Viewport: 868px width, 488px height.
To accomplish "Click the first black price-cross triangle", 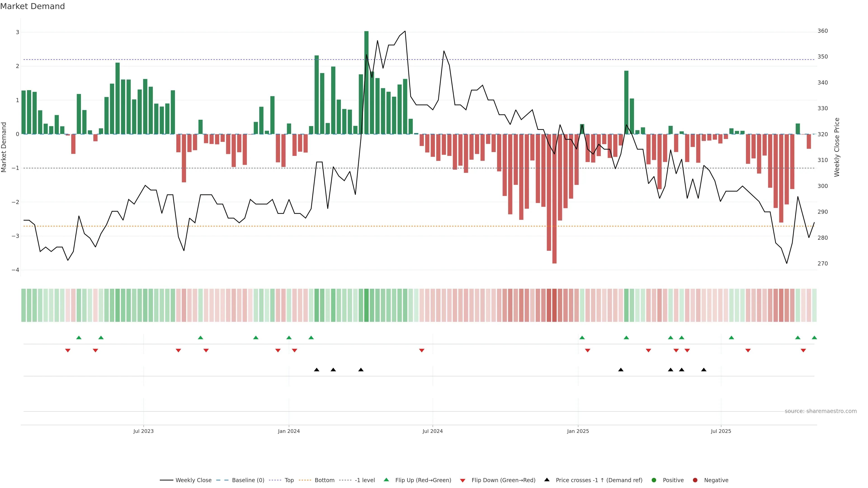I will [316, 370].
